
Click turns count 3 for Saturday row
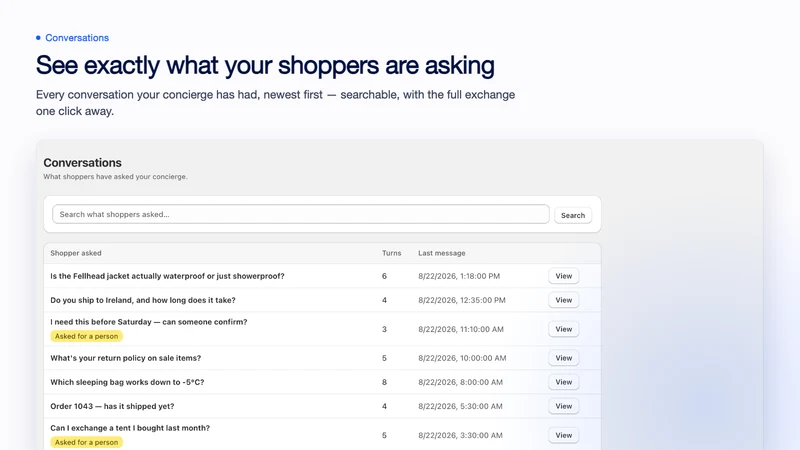[384, 329]
